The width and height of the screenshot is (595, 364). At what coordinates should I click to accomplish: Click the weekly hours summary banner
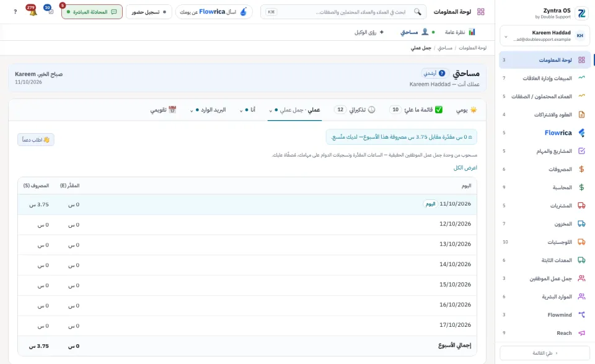[x=402, y=137]
